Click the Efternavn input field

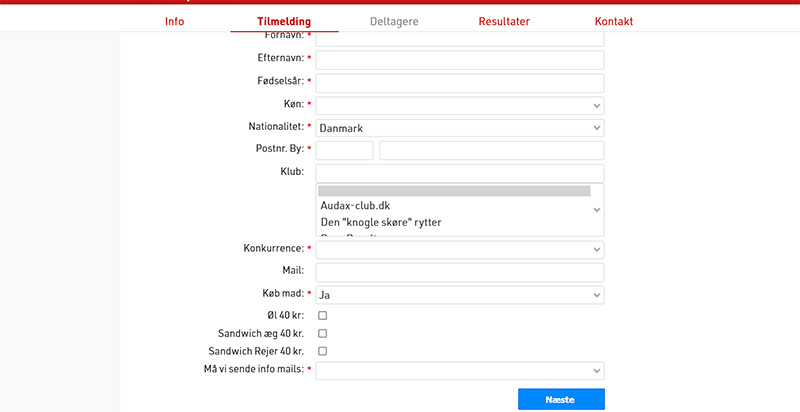pyautogui.click(x=459, y=60)
